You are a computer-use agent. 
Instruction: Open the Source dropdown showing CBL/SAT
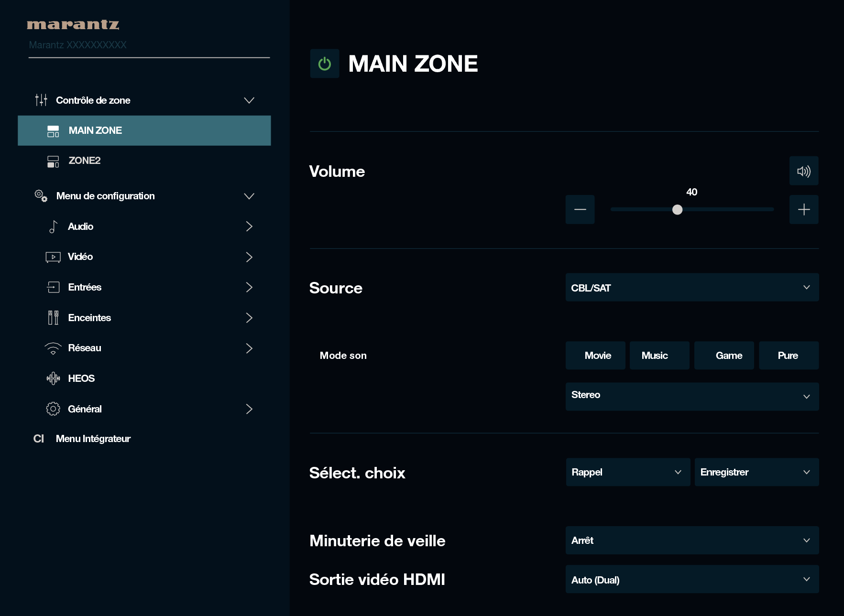[x=691, y=288]
